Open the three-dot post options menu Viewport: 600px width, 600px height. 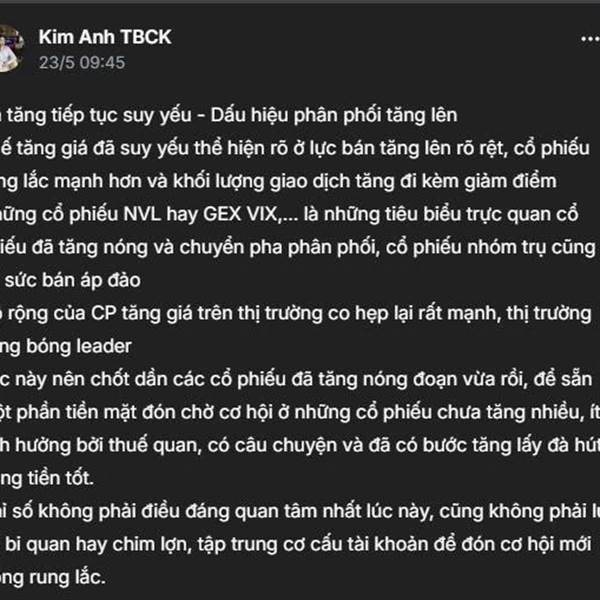[590, 38]
